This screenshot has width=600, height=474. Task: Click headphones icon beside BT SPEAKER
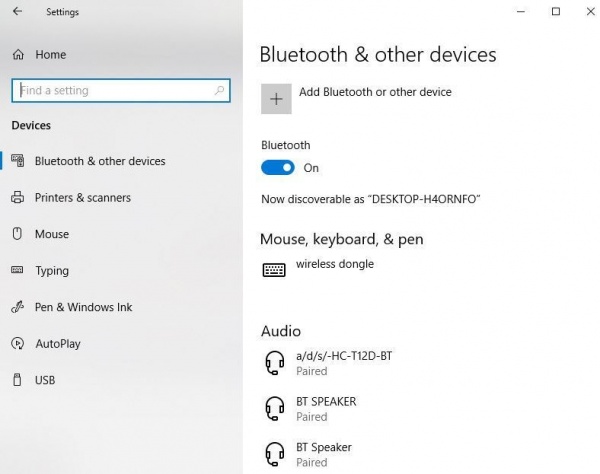[x=274, y=408]
